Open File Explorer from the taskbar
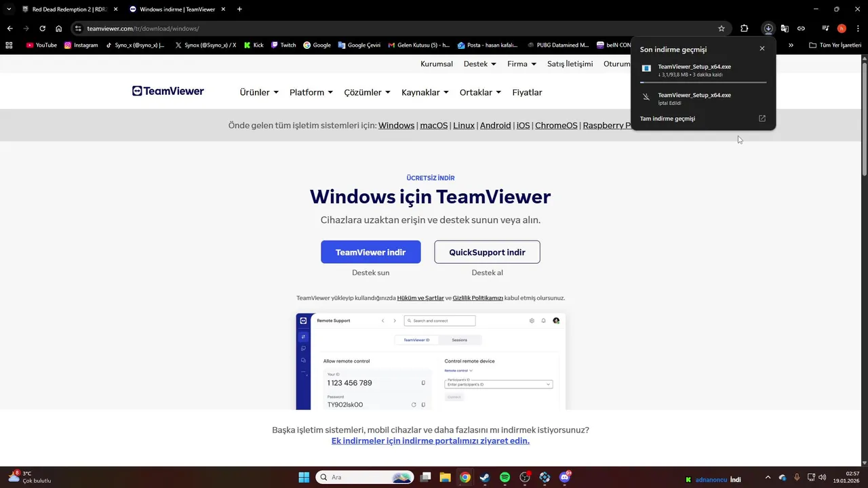868x488 pixels. coord(445,477)
